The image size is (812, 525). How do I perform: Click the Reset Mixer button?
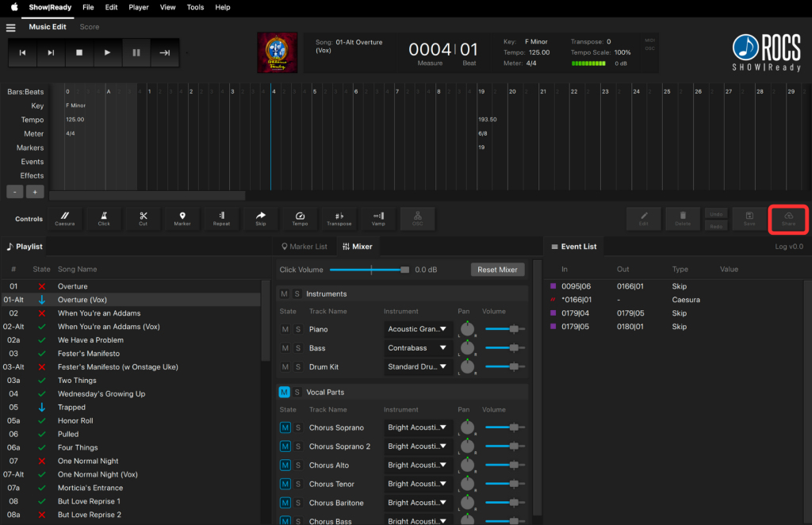[497, 270]
